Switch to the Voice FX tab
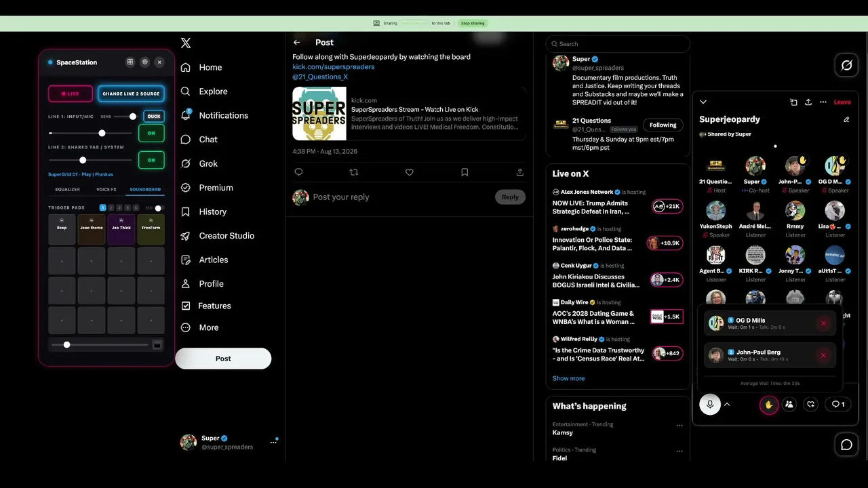This screenshot has height=488, width=868. click(x=106, y=190)
